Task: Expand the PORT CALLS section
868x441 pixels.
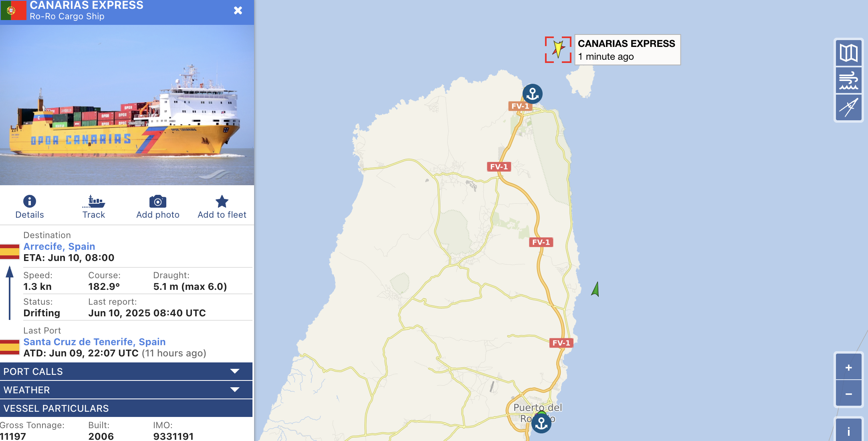Action: coord(126,371)
